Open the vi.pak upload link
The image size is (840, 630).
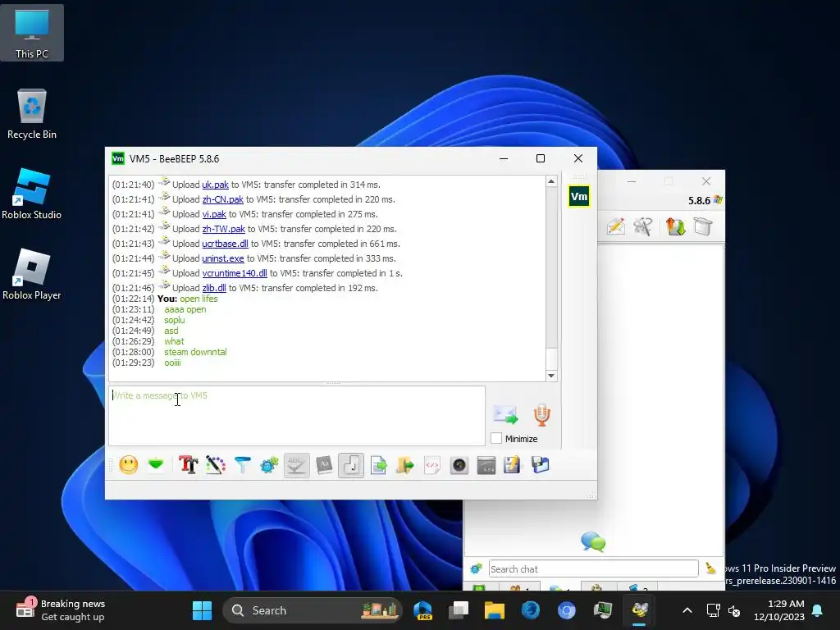[214, 214]
